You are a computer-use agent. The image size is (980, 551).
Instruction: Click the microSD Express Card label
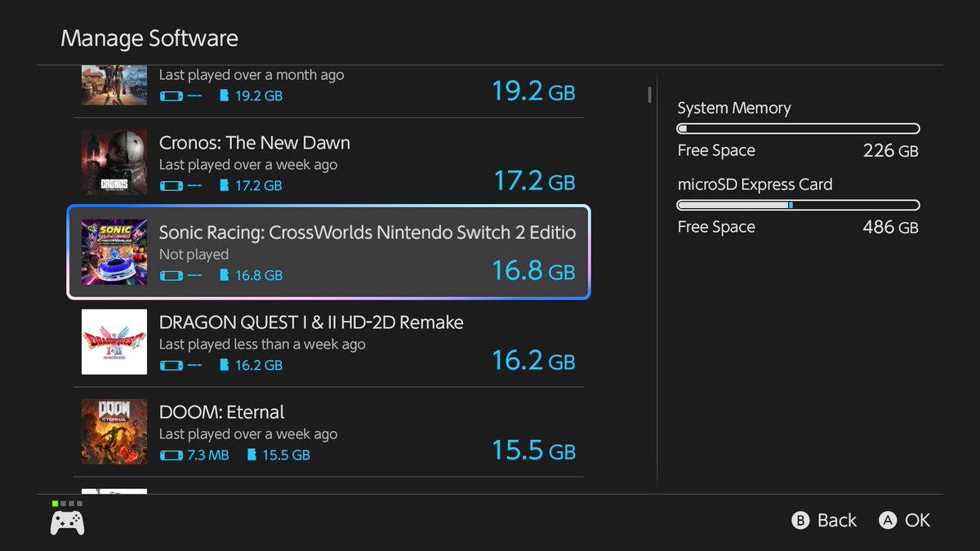coord(755,184)
